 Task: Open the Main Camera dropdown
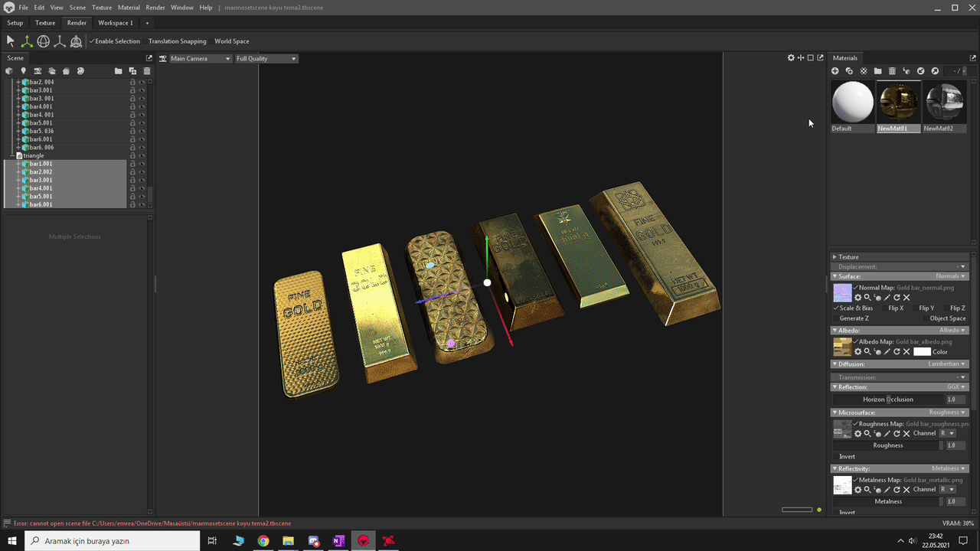[194, 59]
